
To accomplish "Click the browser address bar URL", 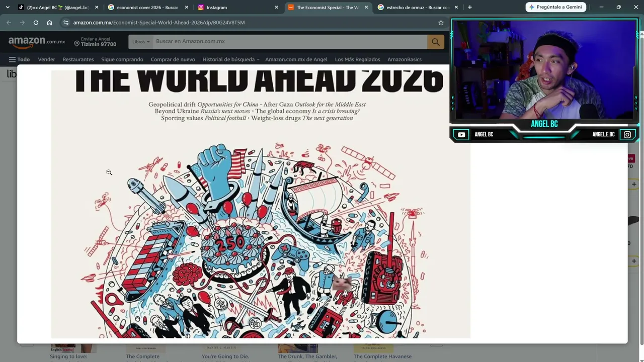I will [x=159, y=23].
